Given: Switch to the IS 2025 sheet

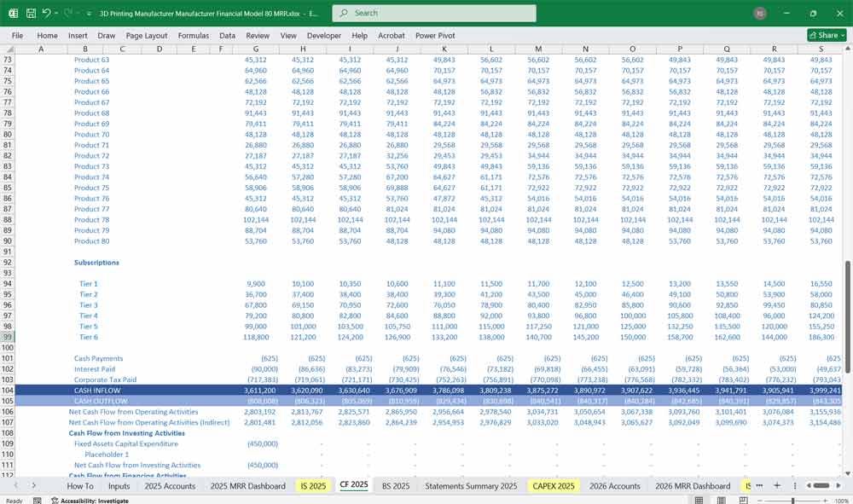Looking at the screenshot, I should [313, 486].
